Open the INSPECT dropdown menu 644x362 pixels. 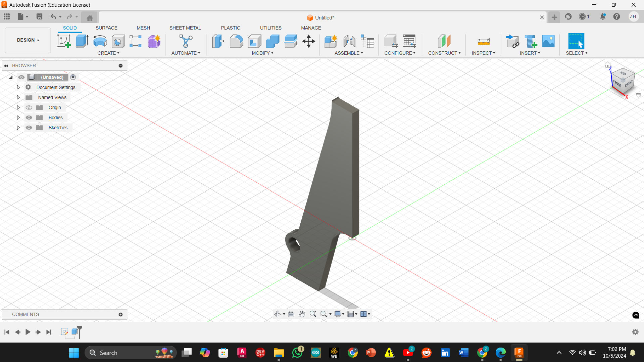(483, 53)
